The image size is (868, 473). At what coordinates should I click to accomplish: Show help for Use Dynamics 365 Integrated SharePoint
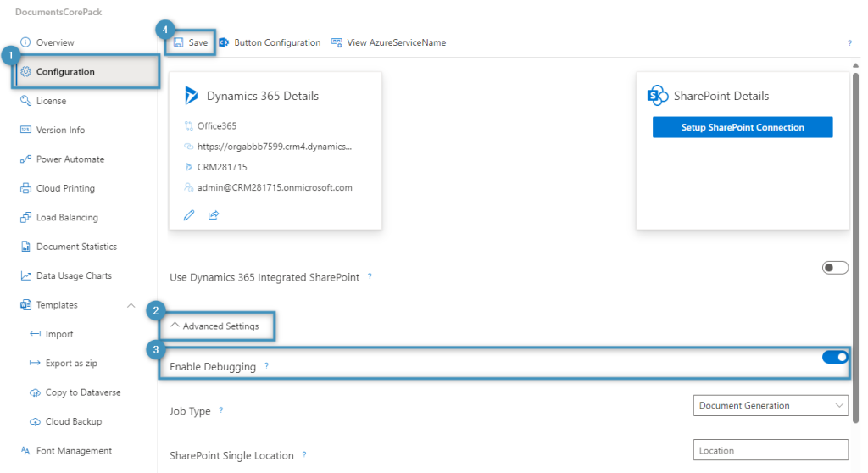tap(370, 275)
